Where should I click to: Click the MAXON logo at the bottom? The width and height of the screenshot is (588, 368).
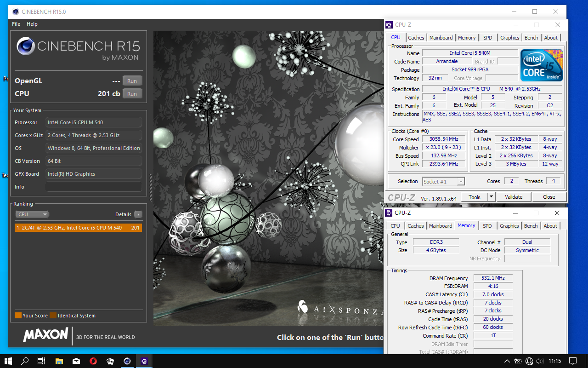click(x=45, y=334)
